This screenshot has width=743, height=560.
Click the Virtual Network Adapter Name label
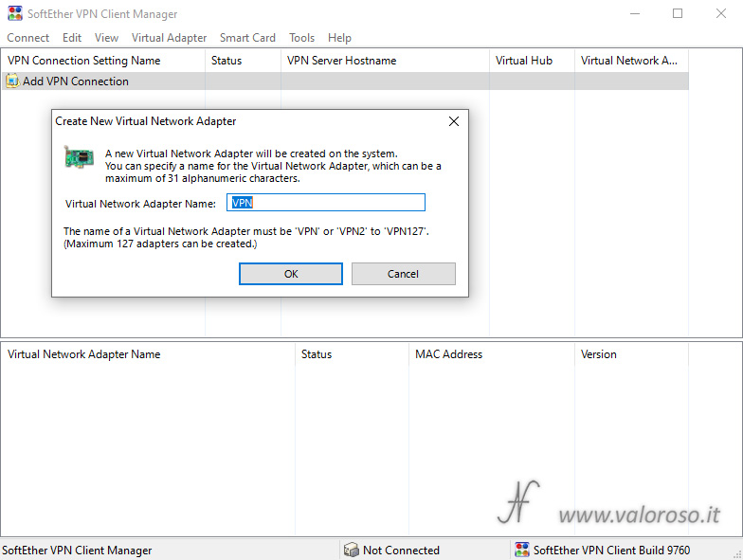click(x=140, y=204)
